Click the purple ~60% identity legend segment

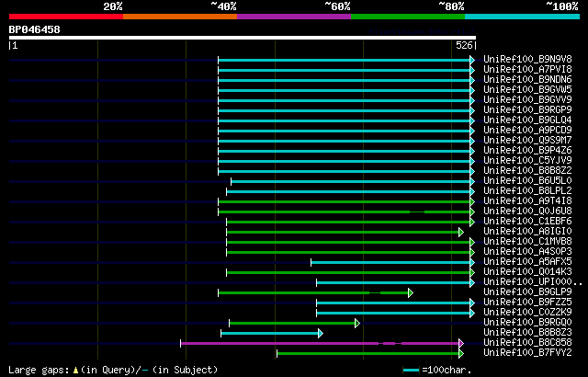[294, 17]
